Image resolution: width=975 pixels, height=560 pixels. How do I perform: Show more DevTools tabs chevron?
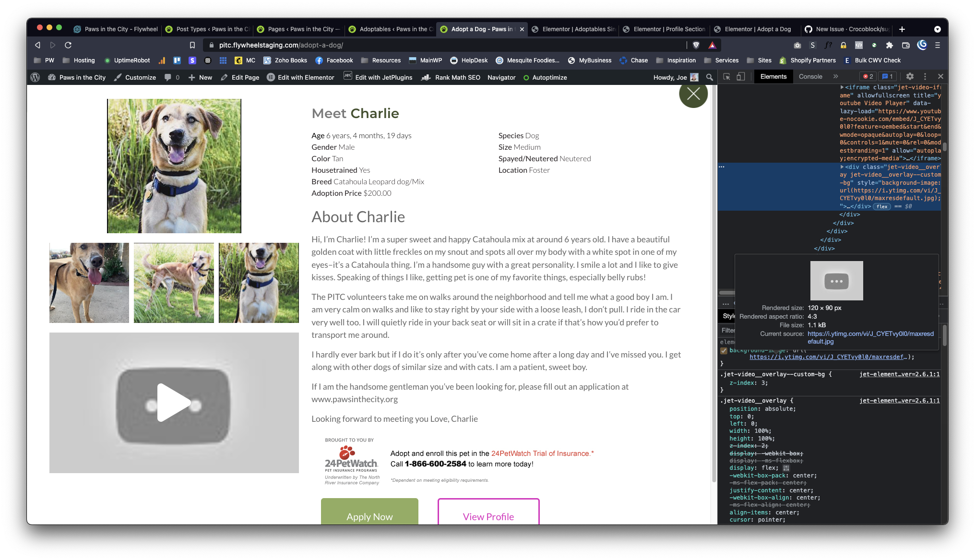tap(835, 77)
